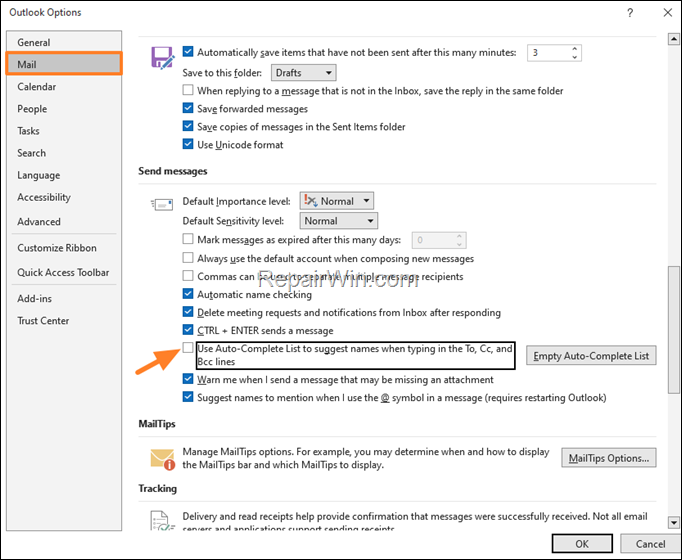Image resolution: width=682 pixels, height=560 pixels.
Task: Open the Add-ins category
Action: tap(64, 299)
